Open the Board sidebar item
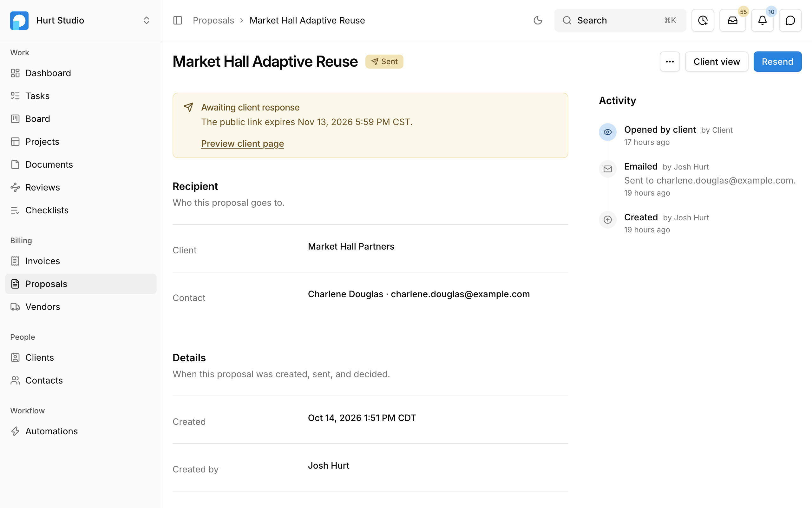 pyautogui.click(x=81, y=119)
